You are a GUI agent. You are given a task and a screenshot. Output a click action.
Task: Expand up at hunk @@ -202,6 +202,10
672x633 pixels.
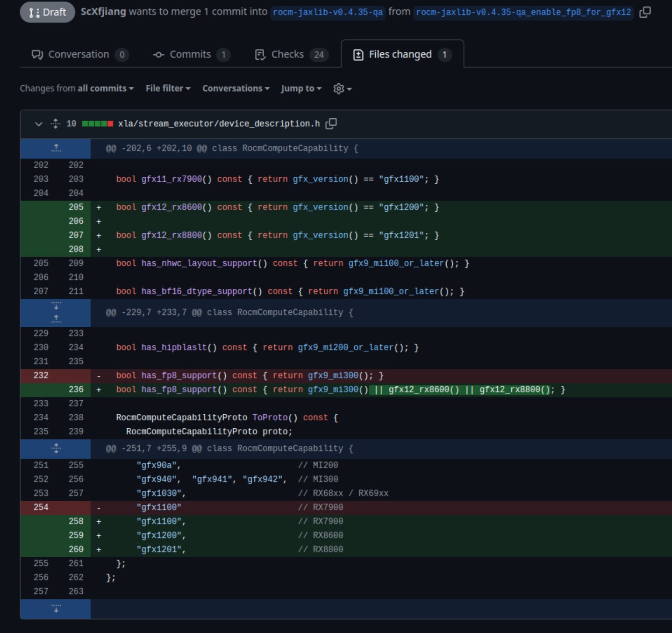pyautogui.click(x=56, y=148)
